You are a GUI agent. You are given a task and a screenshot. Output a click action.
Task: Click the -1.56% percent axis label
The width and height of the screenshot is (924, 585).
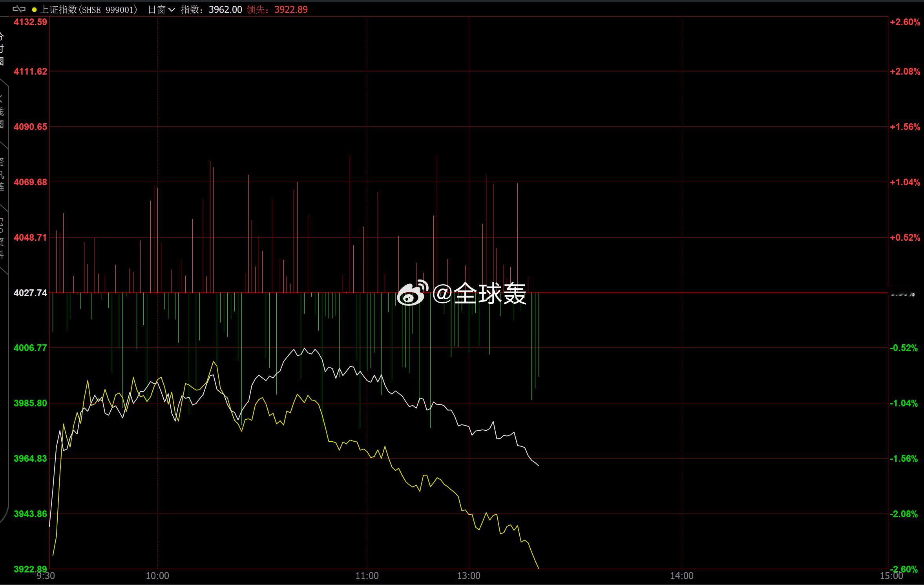point(904,459)
